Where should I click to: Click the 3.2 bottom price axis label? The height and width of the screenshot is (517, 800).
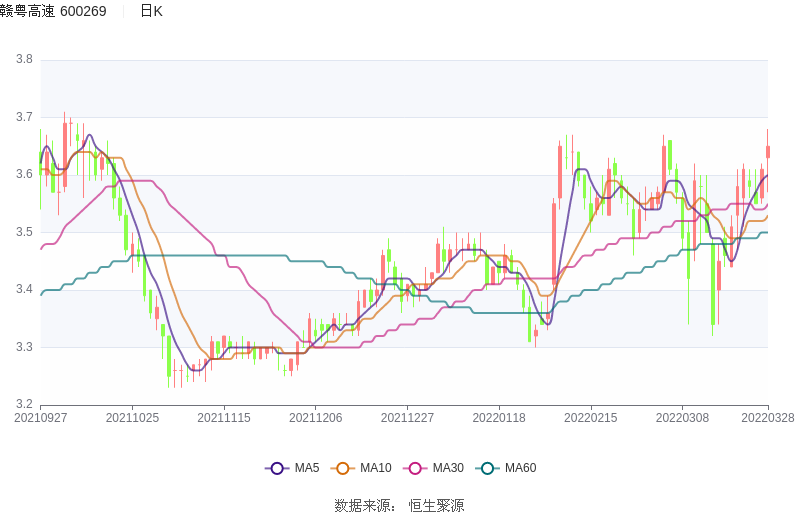coord(24,405)
